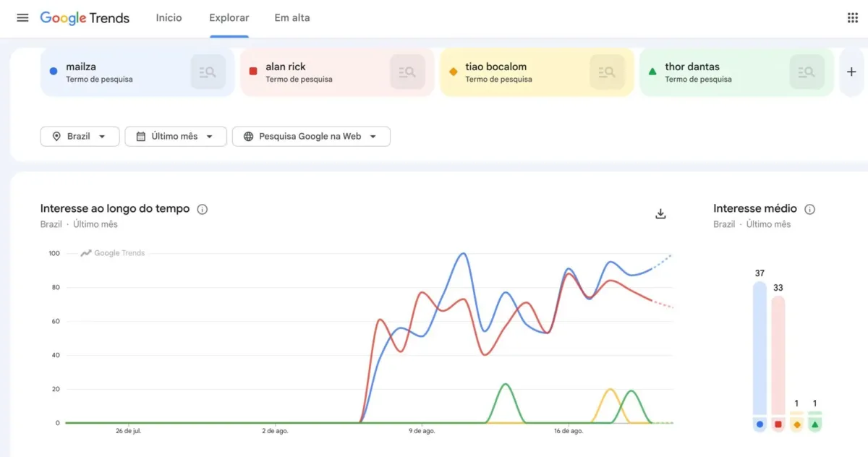Viewport: 868px width, 457px height.
Task: Add a new comparison term with plus
Action: (851, 72)
